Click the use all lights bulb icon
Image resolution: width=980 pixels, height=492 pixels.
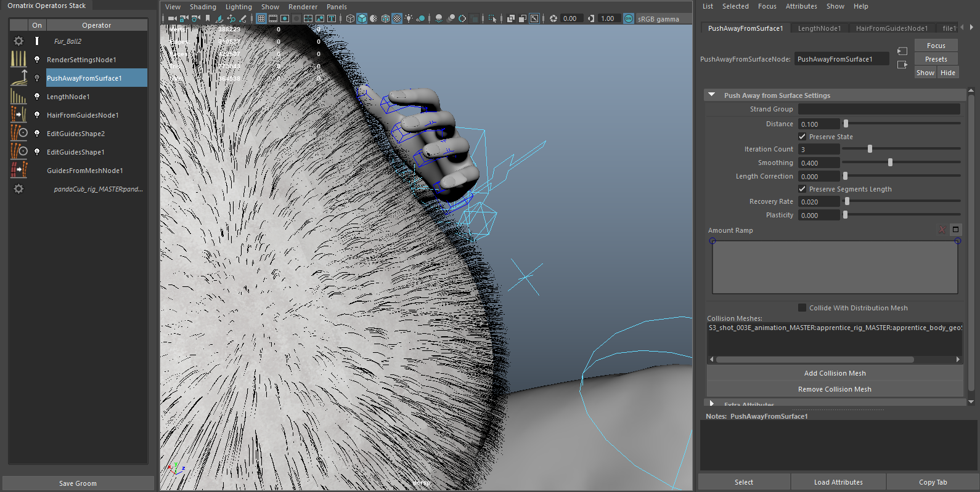tap(408, 18)
